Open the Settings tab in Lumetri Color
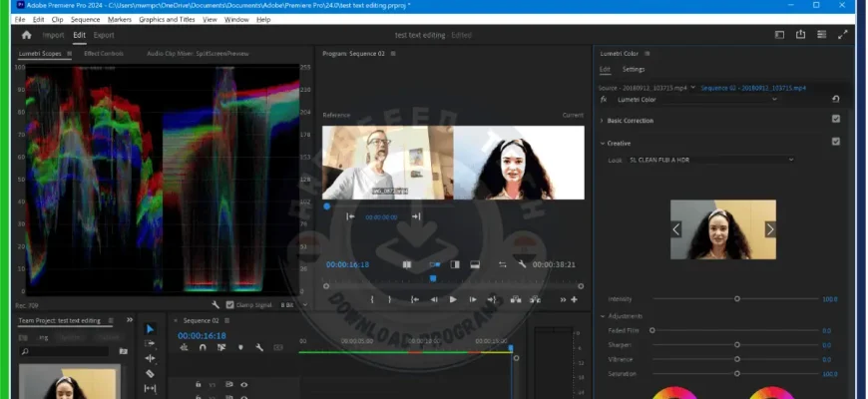The image size is (868, 399). click(634, 70)
